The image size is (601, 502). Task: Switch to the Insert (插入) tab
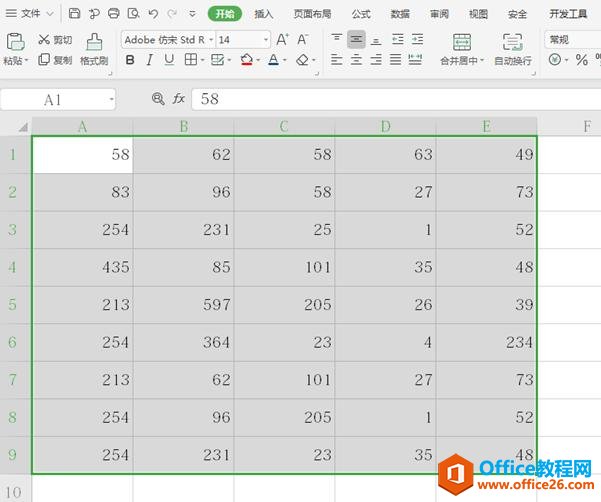264,14
